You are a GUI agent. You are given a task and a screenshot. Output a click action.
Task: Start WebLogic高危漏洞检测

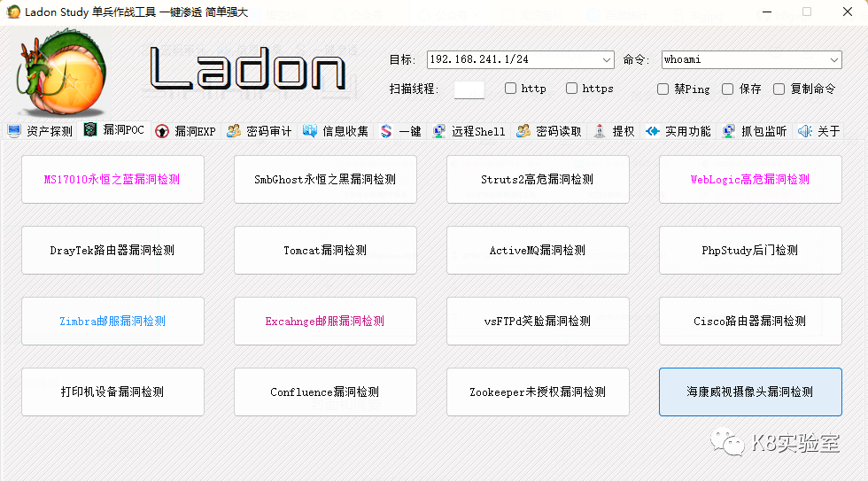coord(751,179)
